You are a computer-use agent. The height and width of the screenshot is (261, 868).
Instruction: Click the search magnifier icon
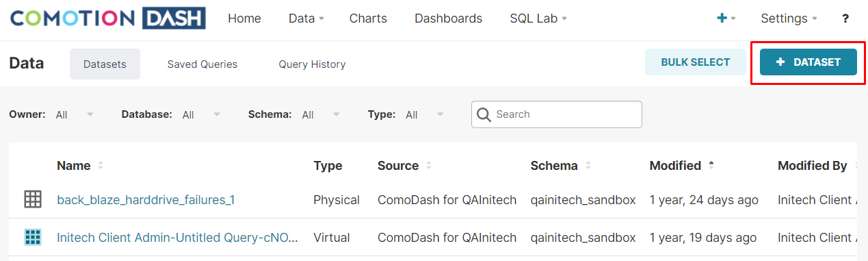pos(484,114)
